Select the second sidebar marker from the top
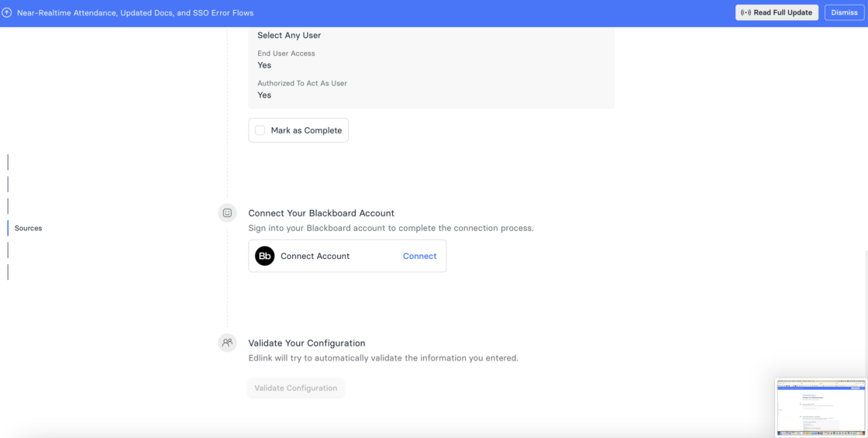The height and width of the screenshot is (438, 868). tap(8, 185)
